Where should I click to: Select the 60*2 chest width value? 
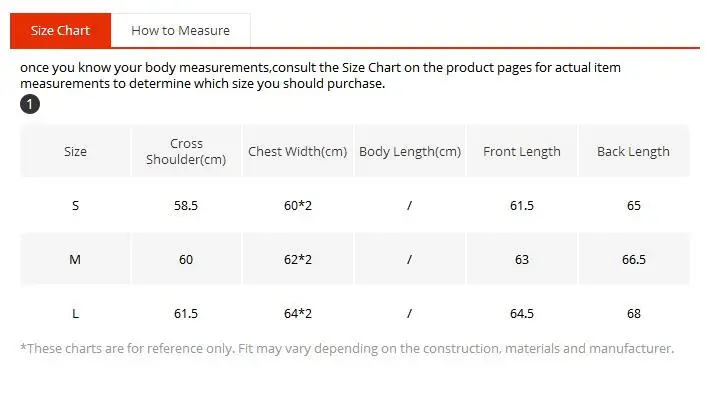[298, 205]
